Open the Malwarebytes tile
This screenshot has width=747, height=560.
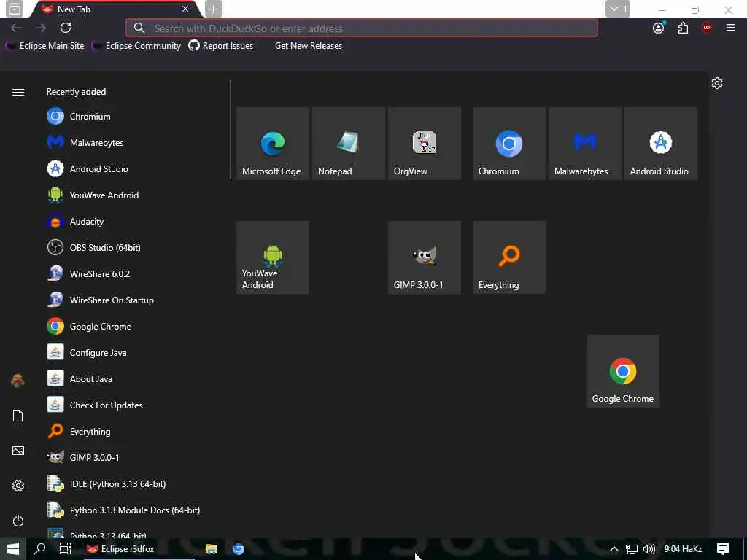tap(584, 144)
